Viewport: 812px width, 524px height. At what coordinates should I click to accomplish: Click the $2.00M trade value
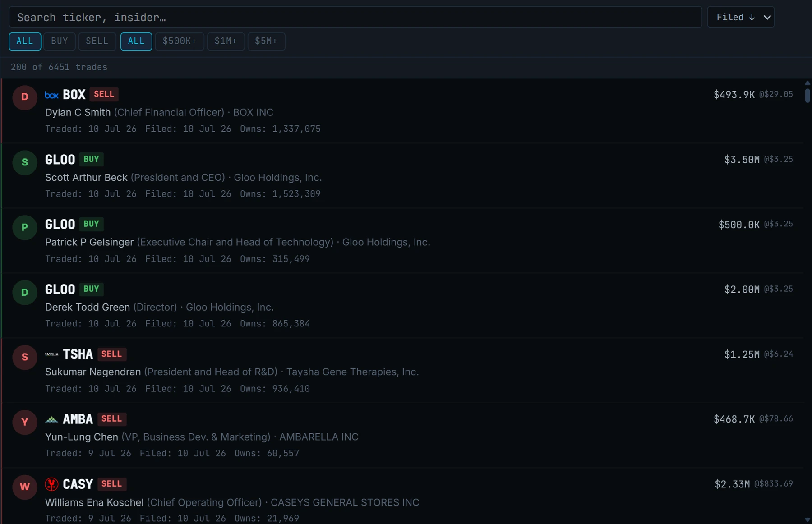pyautogui.click(x=742, y=290)
